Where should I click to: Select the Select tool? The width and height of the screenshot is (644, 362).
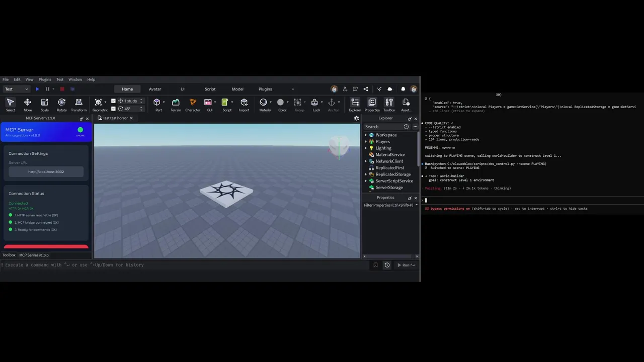click(10, 105)
